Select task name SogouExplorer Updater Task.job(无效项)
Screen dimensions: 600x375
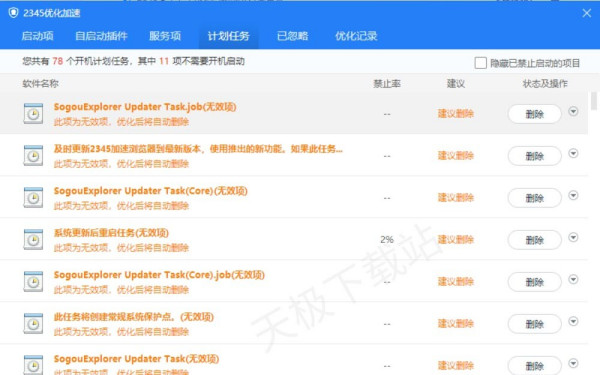click(x=145, y=107)
